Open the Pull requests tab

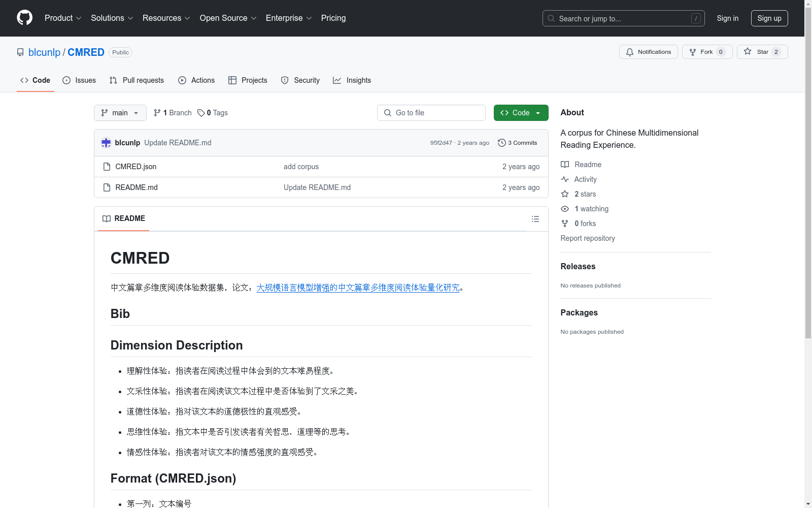pos(137,80)
